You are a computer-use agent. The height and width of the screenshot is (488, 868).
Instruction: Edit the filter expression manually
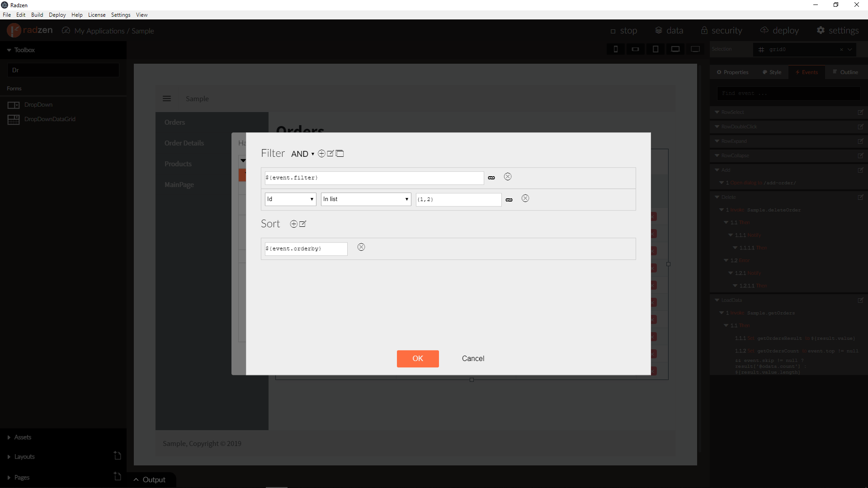330,154
